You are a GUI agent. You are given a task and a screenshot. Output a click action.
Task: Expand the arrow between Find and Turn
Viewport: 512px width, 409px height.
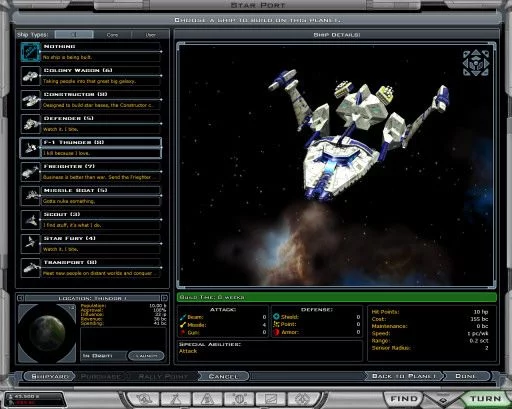[x=442, y=399]
